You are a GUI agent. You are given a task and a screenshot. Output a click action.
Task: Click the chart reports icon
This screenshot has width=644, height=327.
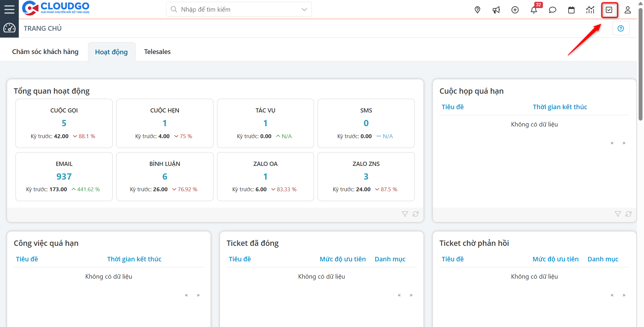click(x=590, y=10)
